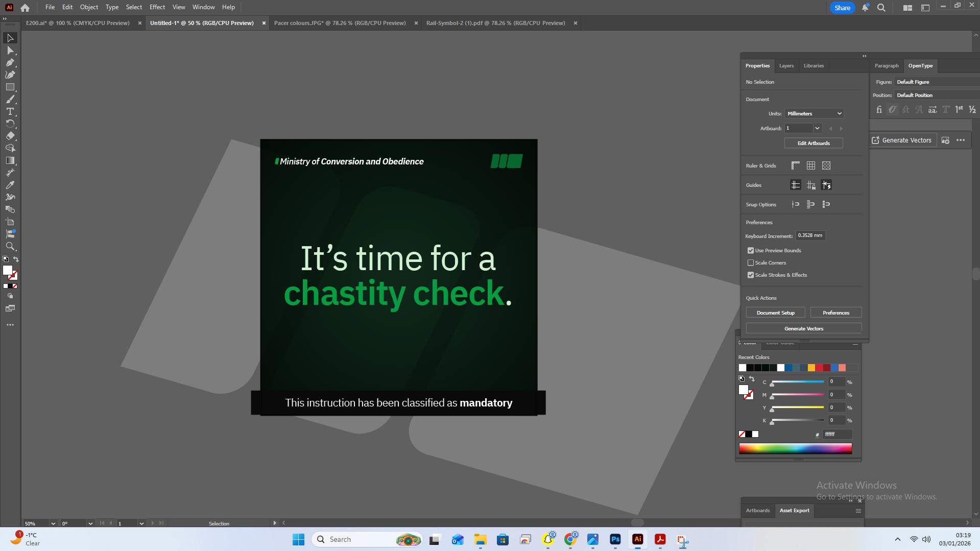Screen dimensions: 980x551
Task: Click the Edit Artboards button
Action: [814, 143]
